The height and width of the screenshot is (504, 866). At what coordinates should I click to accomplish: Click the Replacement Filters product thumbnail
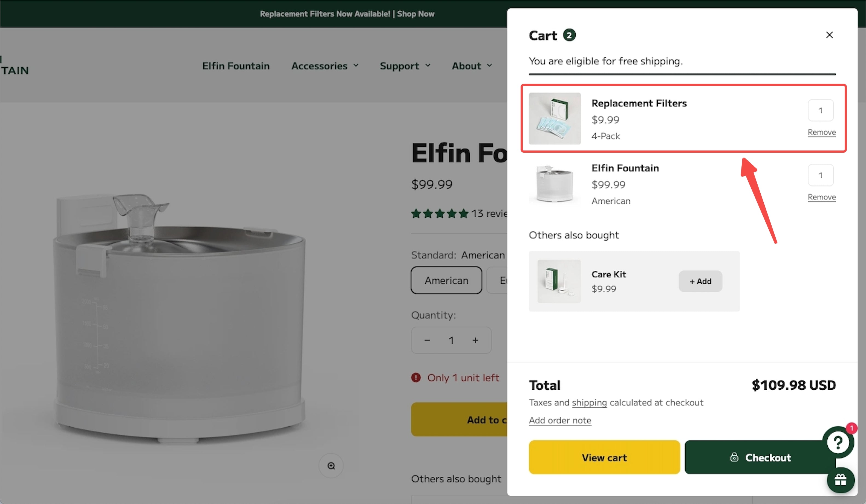[554, 118]
